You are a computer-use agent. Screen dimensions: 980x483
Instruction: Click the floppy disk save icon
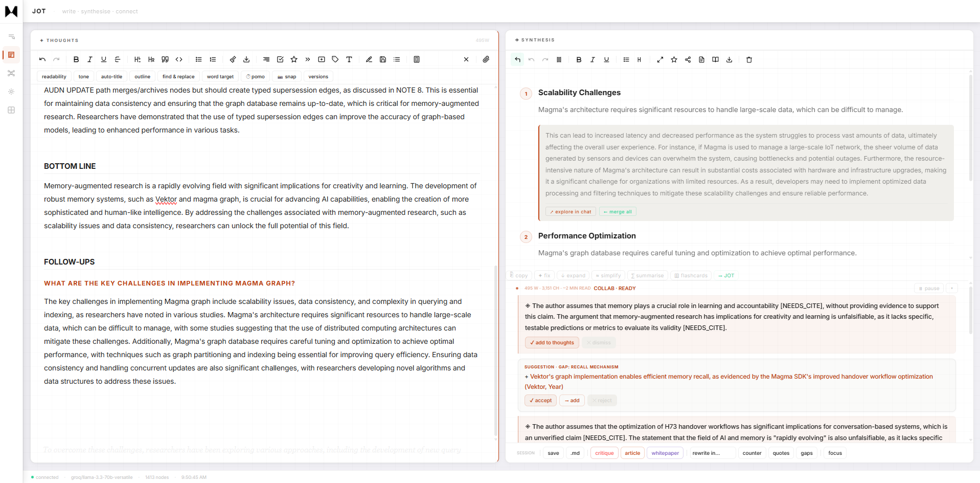(x=383, y=59)
